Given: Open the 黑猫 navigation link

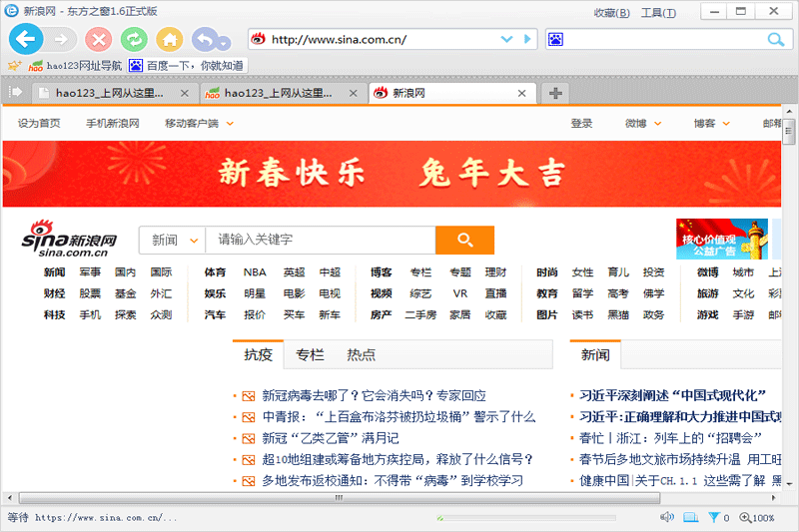Looking at the screenshot, I should click(x=618, y=315).
